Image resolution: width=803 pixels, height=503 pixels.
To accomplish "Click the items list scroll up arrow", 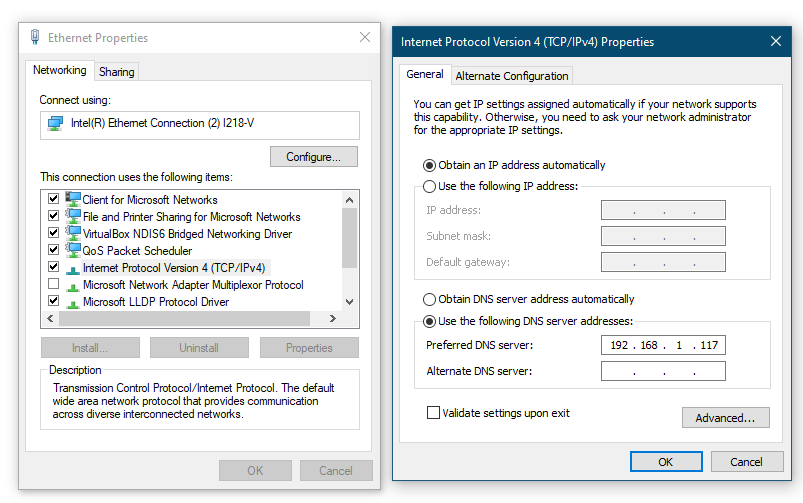I will [x=350, y=200].
